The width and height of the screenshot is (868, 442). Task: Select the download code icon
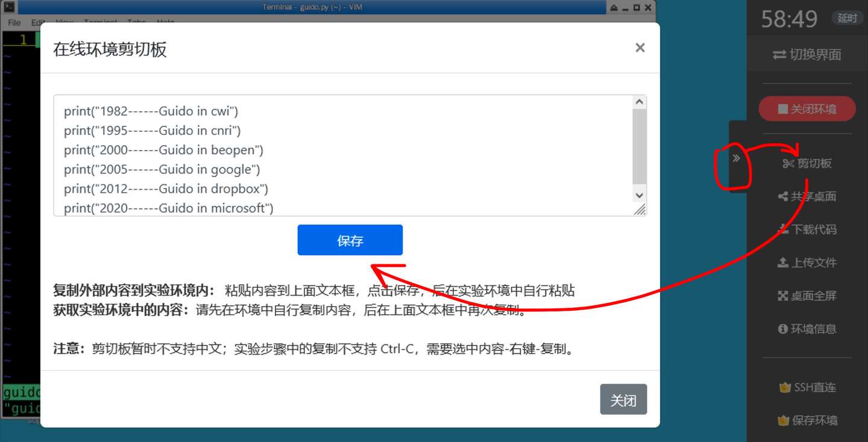pyautogui.click(x=783, y=229)
